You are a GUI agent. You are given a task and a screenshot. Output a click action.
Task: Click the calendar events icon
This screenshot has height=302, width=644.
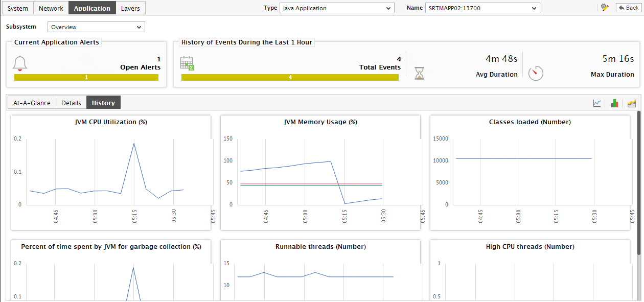click(188, 63)
